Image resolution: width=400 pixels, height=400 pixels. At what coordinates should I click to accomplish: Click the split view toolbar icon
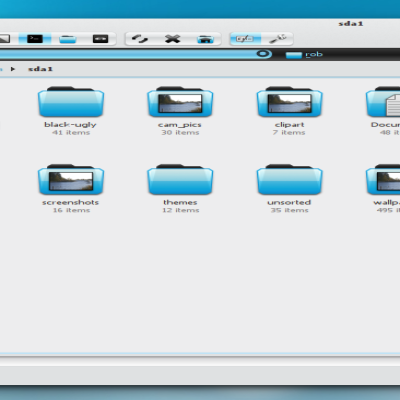[100, 39]
